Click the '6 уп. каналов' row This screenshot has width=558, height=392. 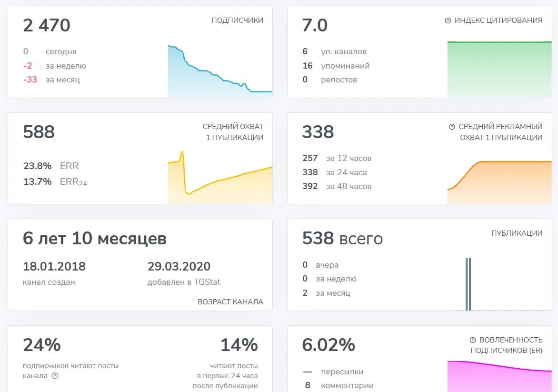(335, 51)
